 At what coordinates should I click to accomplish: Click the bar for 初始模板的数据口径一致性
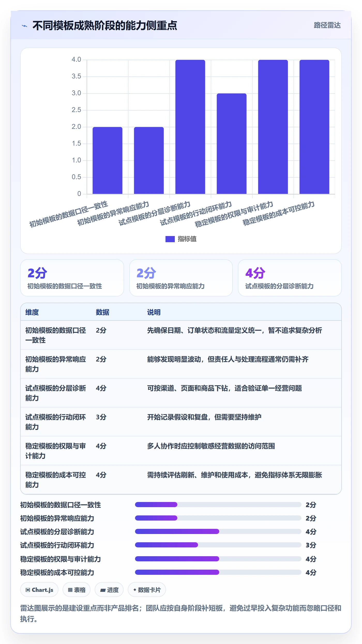pyautogui.click(x=107, y=160)
